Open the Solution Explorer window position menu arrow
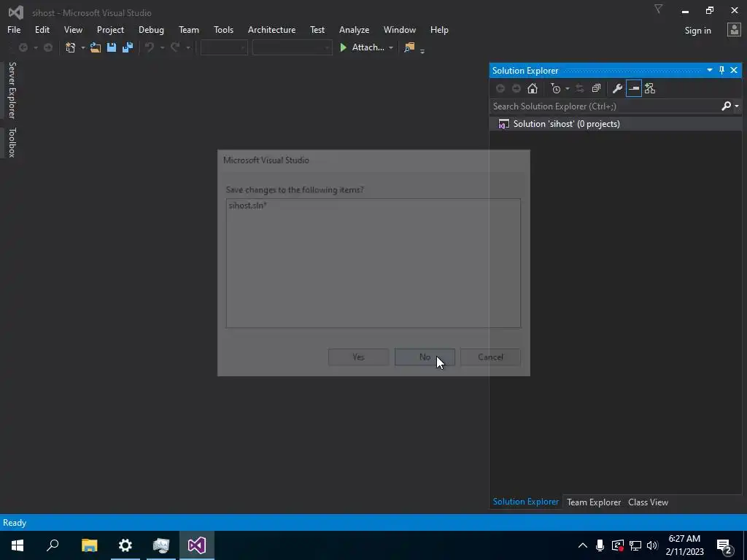 [709, 70]
